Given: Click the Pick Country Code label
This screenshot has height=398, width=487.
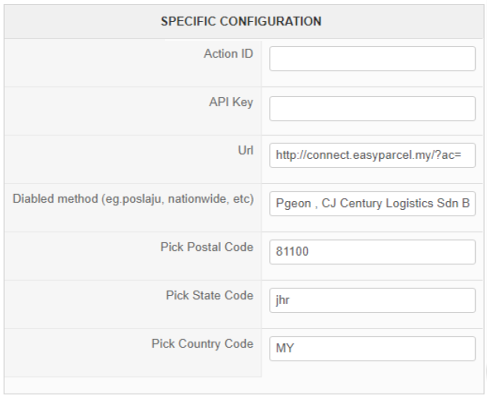Looking at the screenshot, I should click(x=202, y=344).
